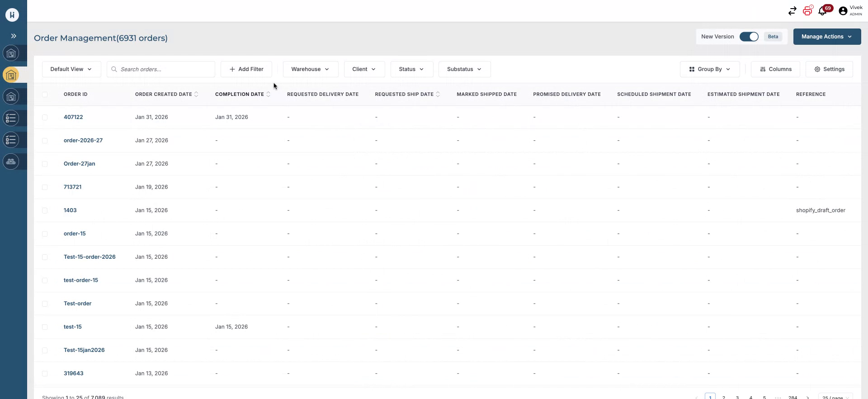
Task: Open notifications bell with 69 badge
Action: 823,11
